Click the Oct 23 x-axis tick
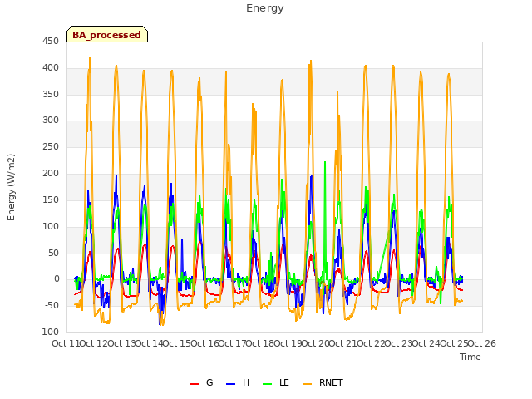Image resolution: width=532 pixels, height=399 pixels. point(398,343)
